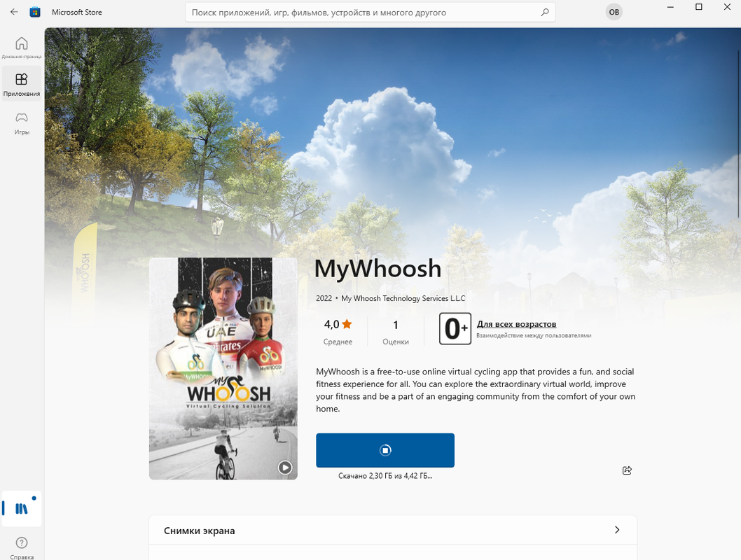Click the Microsoft Store logo icon
Image resolution: width=741 pixels, height=560 pixels.
pyautogui.click(x=35, y=13)
